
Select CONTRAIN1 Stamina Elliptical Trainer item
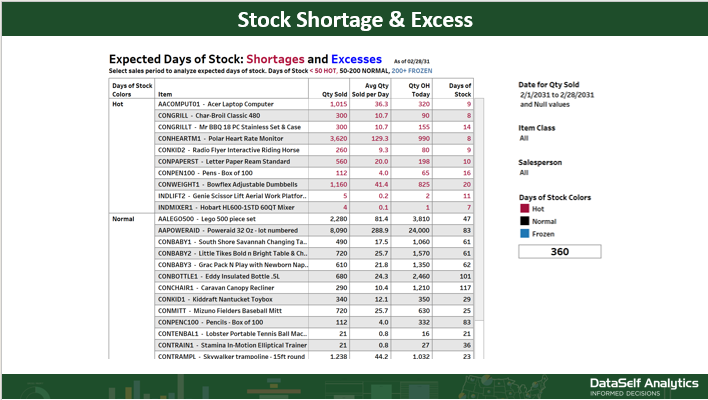(232, 345)
